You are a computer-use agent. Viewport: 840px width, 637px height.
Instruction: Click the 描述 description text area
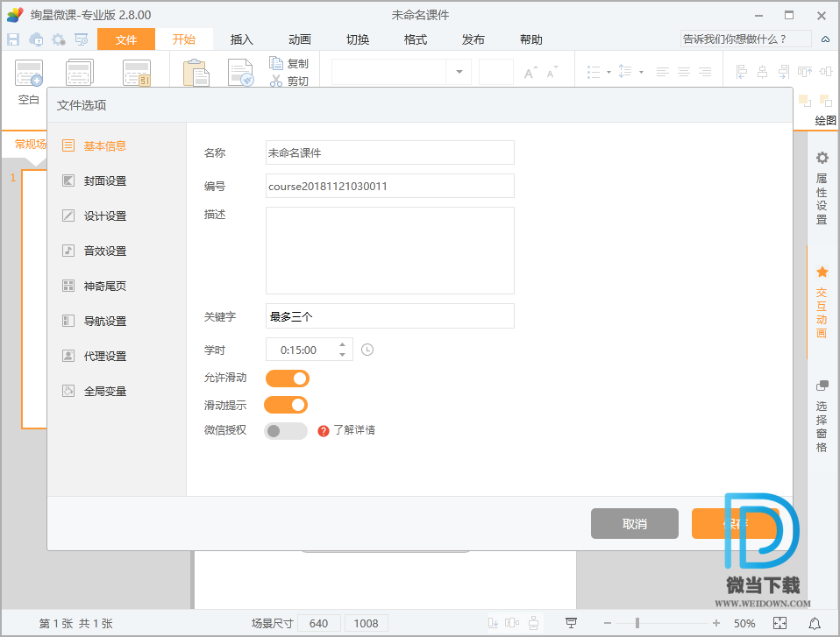390,251
